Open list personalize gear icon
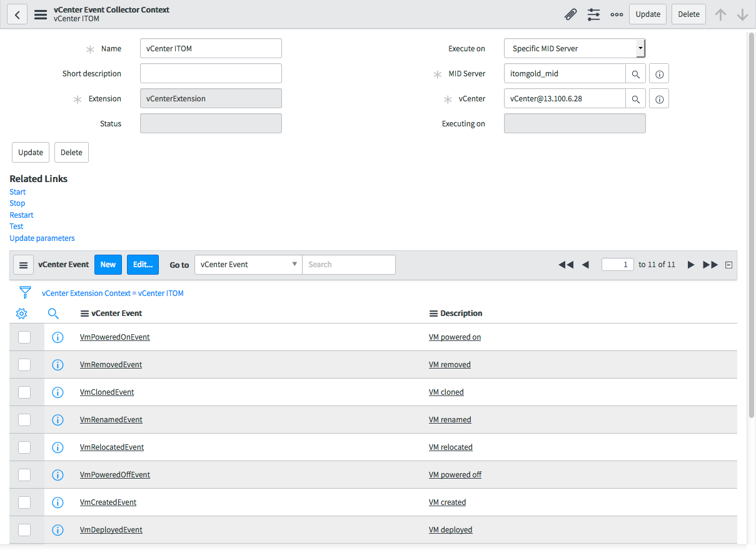 pos(21,313)
